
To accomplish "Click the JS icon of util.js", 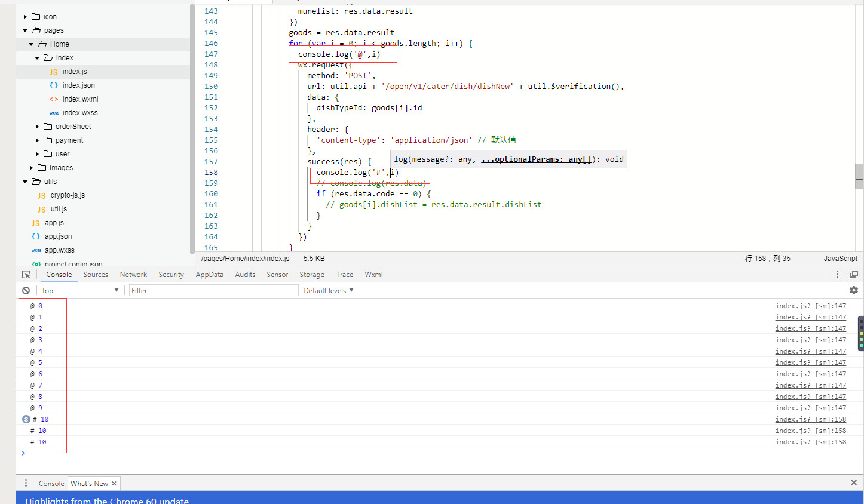I will coord(42,209).
